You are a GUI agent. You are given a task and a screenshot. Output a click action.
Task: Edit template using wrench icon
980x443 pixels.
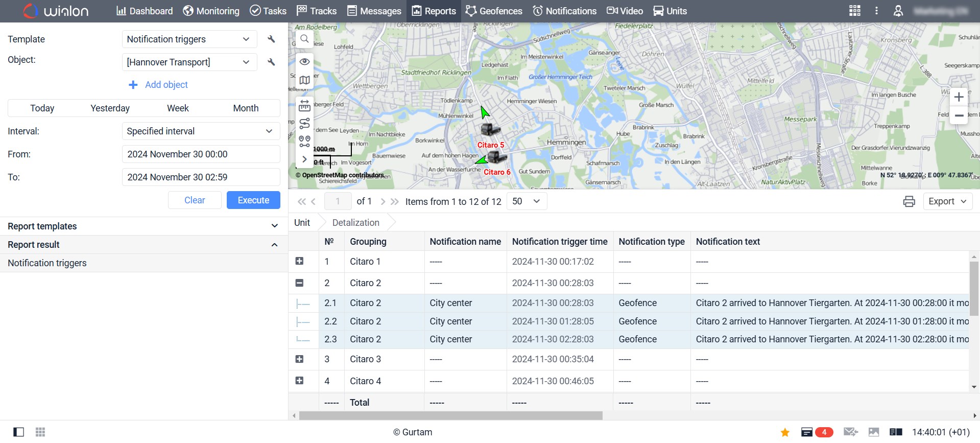[271, 39]
